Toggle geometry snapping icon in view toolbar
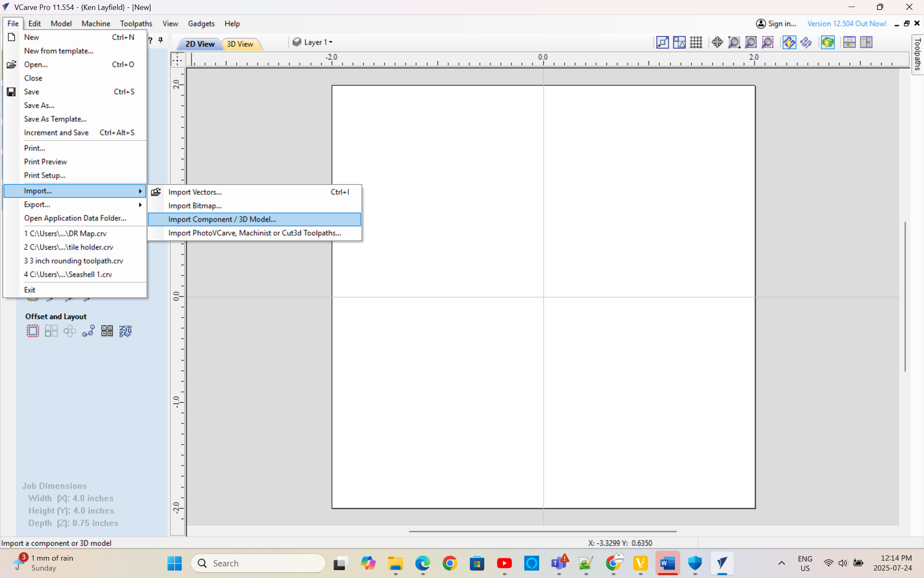This screenshot has width=924, height=578. (x=662, y=42)
